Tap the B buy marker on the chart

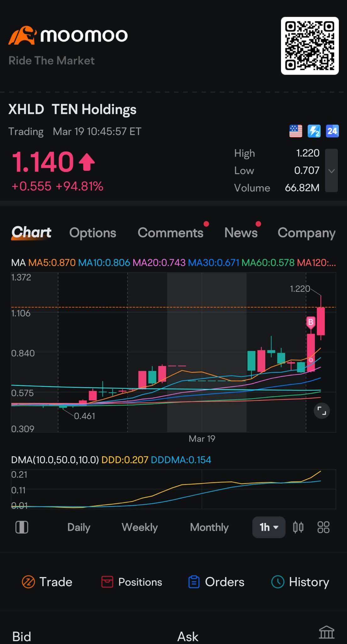[311, 322]
